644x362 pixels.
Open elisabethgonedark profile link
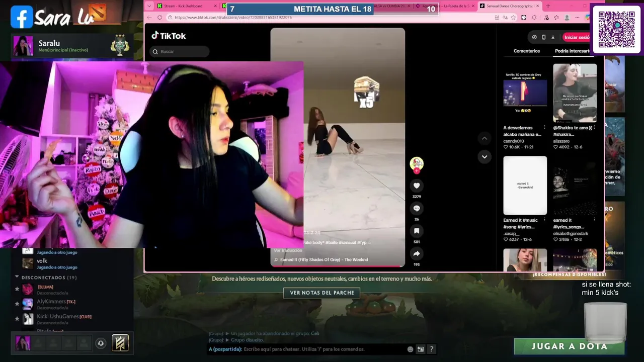click(571, 234)
